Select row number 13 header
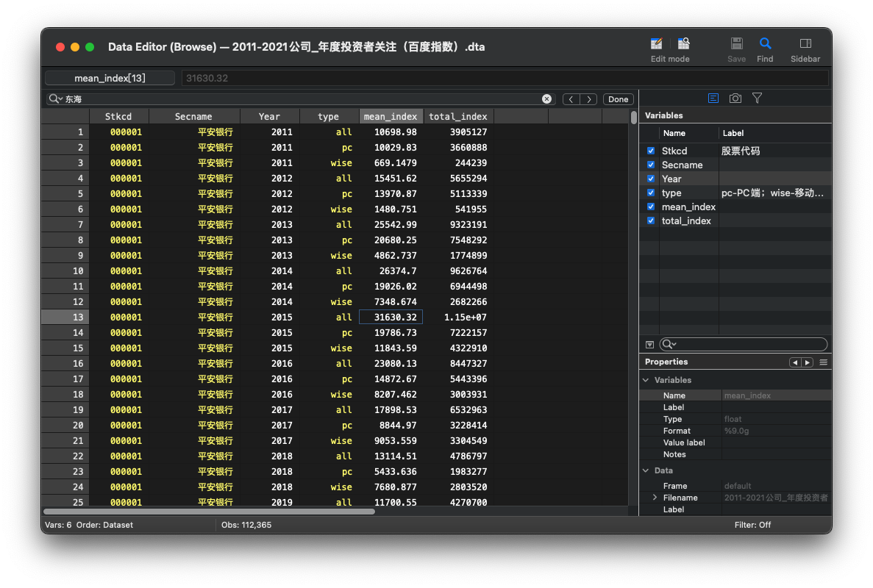873x588 pixels. coord(65,317)
